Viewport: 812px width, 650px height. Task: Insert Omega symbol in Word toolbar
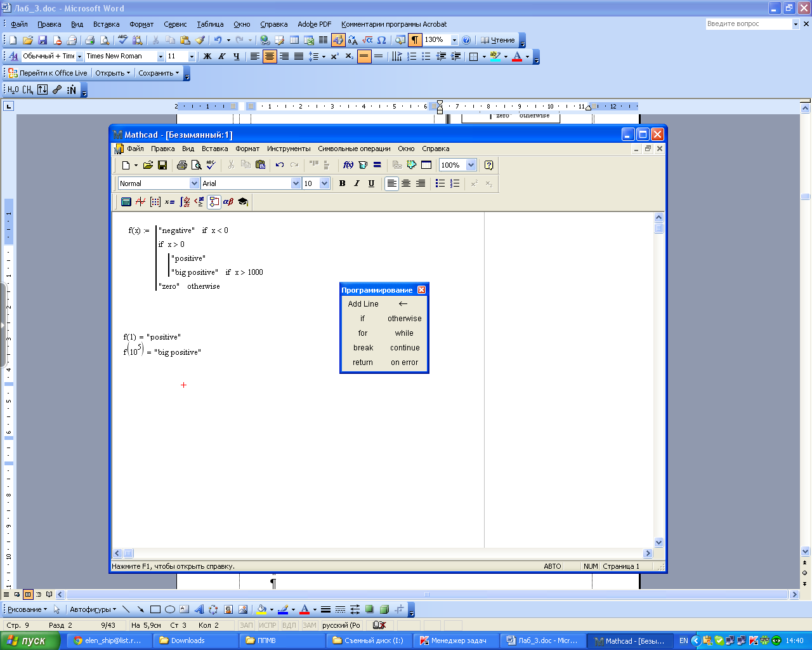(x=381, y=40)
